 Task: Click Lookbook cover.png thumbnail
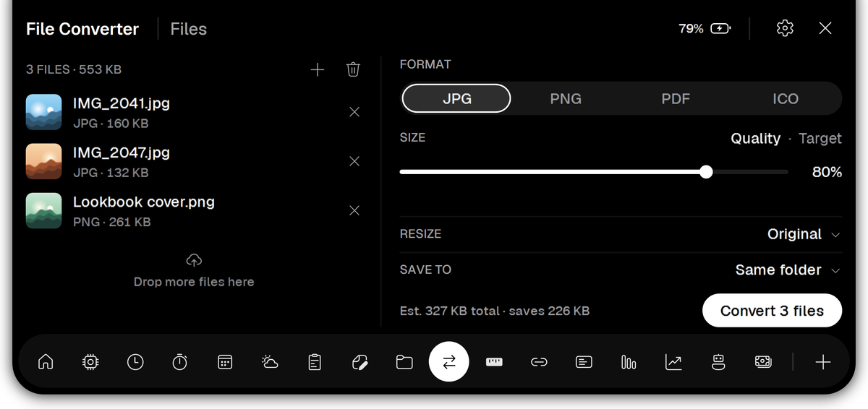tap(44, 210)
